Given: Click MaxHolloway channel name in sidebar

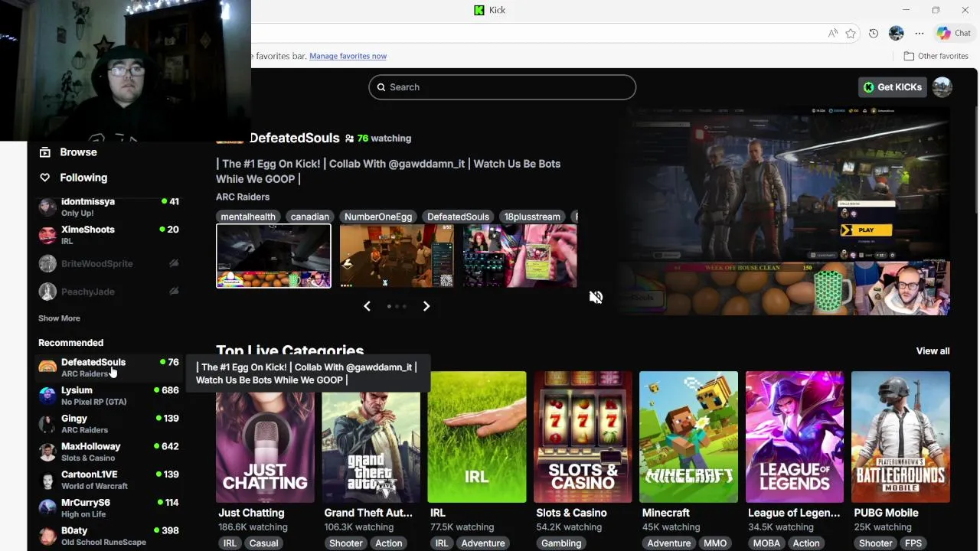Looking at the screenshot, I should [x=91, y=446].
